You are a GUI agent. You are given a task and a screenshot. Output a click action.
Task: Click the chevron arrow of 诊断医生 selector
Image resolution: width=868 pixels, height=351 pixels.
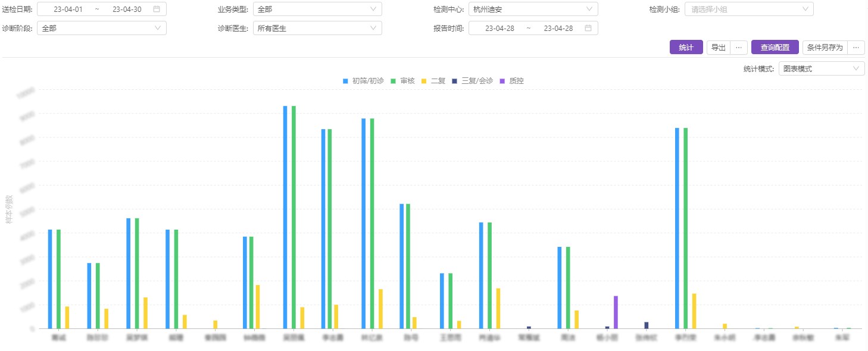coord(373,28)
